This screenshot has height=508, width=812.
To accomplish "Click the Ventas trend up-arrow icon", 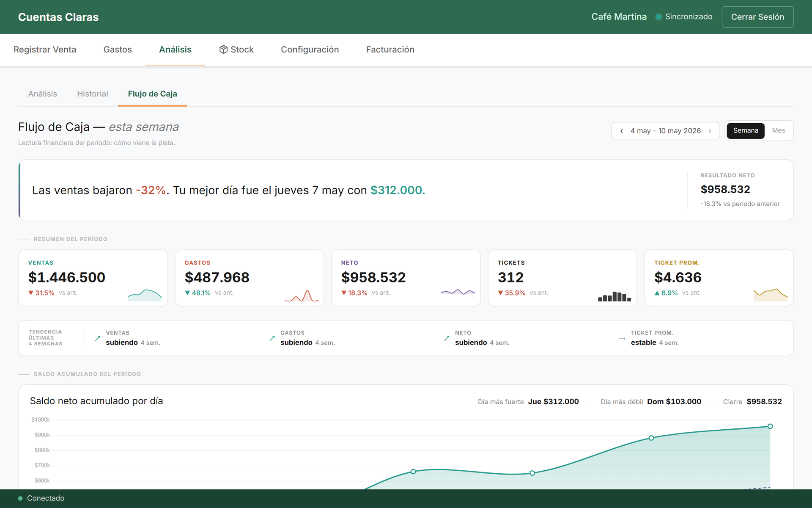I will coord(98,338).
